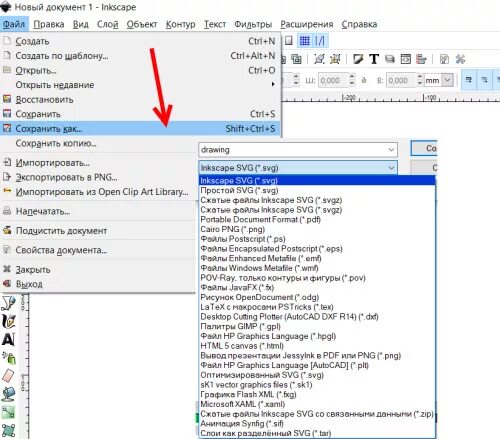The height and width of the screenshot is (439, 500).
Task: Toggle snap to grids
Action: [304, 41]
